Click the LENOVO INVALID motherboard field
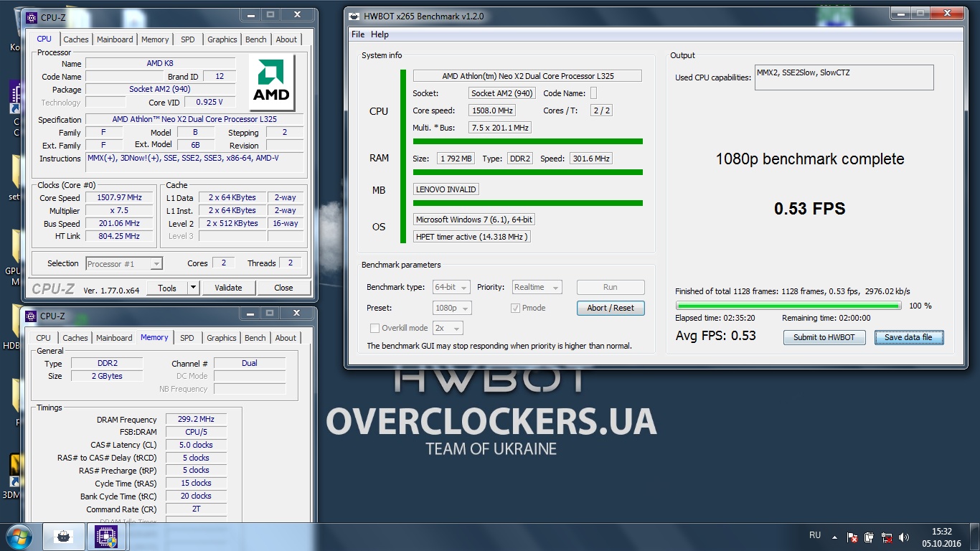 pos(446,189)
